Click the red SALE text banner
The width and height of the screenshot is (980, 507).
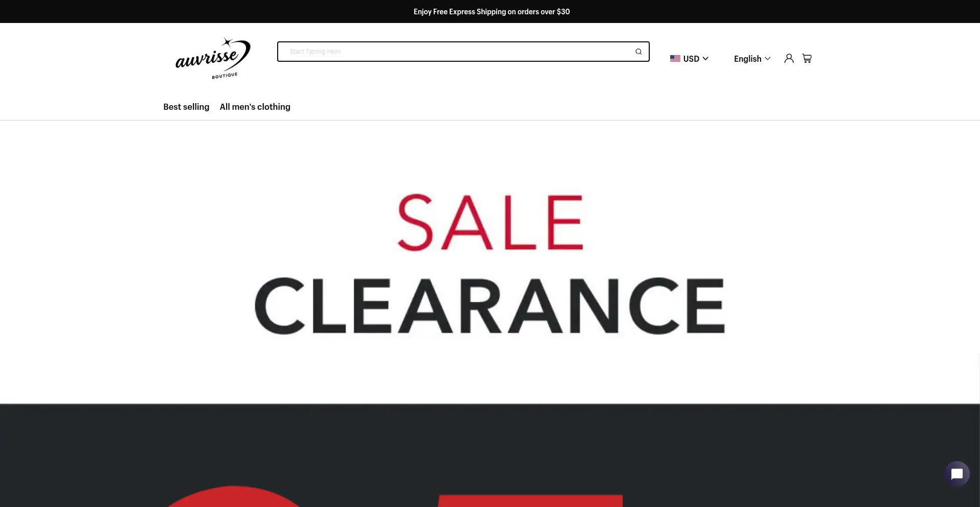[x=491, y=222]
